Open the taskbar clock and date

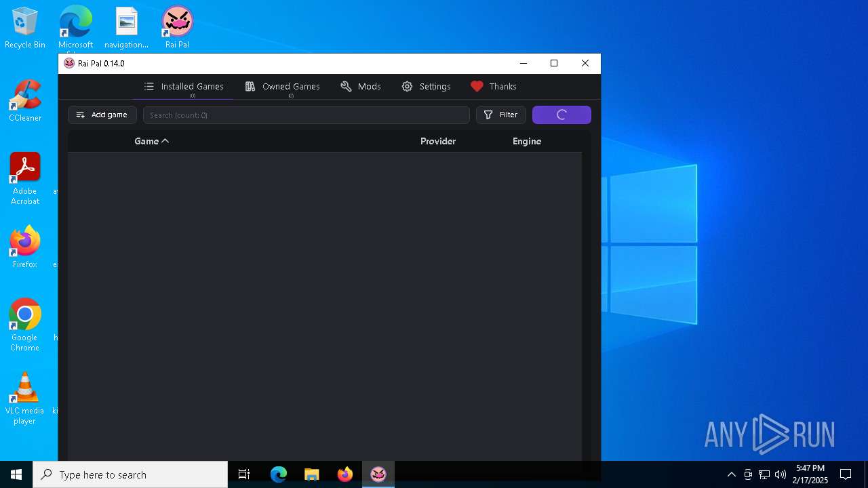tap(810, 474)
